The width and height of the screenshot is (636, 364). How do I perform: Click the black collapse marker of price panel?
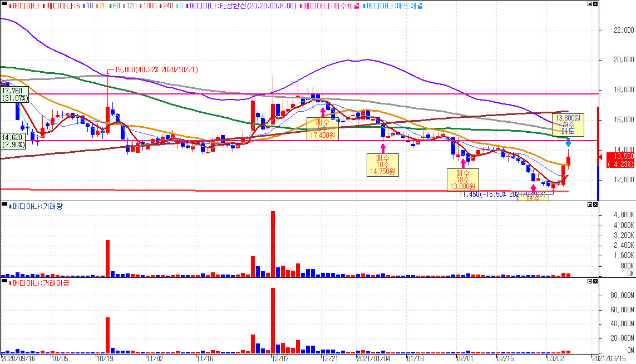click(4, 3)
